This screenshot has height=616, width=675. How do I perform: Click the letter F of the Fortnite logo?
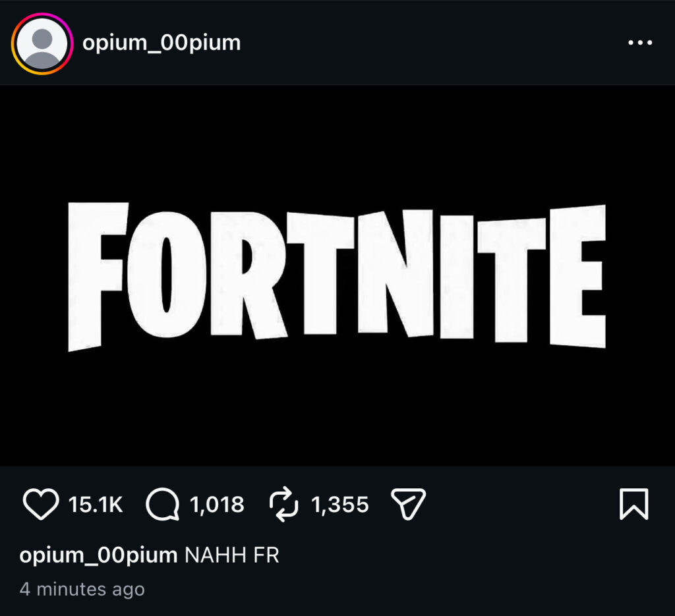[x=96, y=277]
